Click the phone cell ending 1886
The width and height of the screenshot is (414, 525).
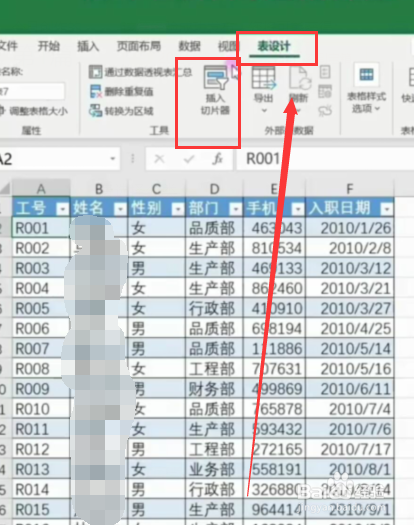pos(275,349)
